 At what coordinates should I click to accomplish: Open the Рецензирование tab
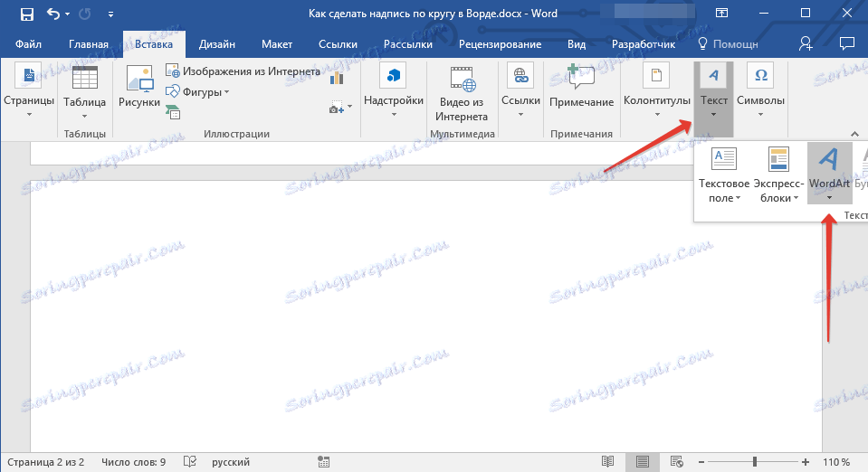(500, 44)
